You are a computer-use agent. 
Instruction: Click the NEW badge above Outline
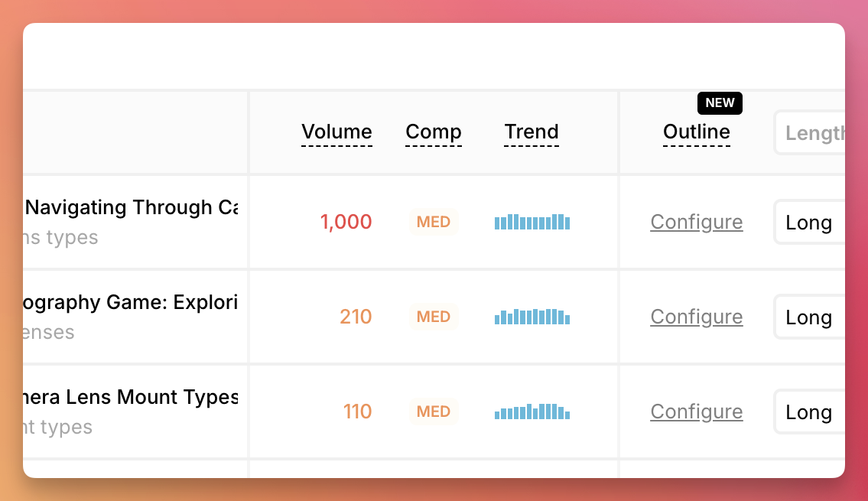[720, 103]
